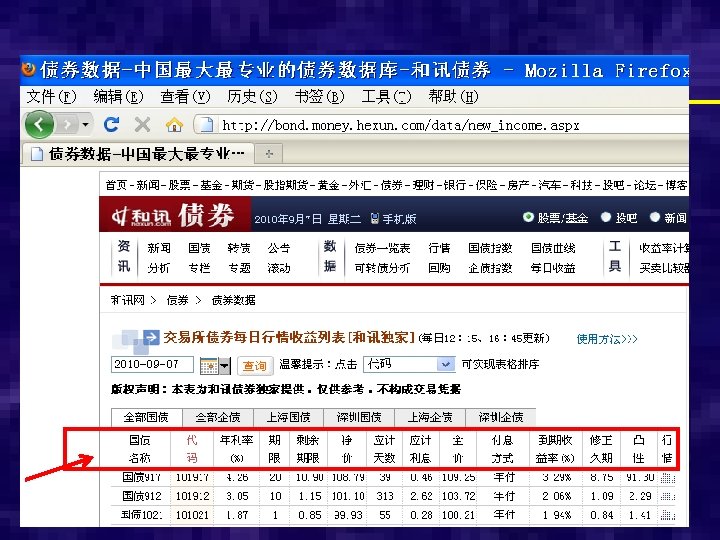Go to the home page icon
Screen dimensions: 720x540
(x=174, y=124)
